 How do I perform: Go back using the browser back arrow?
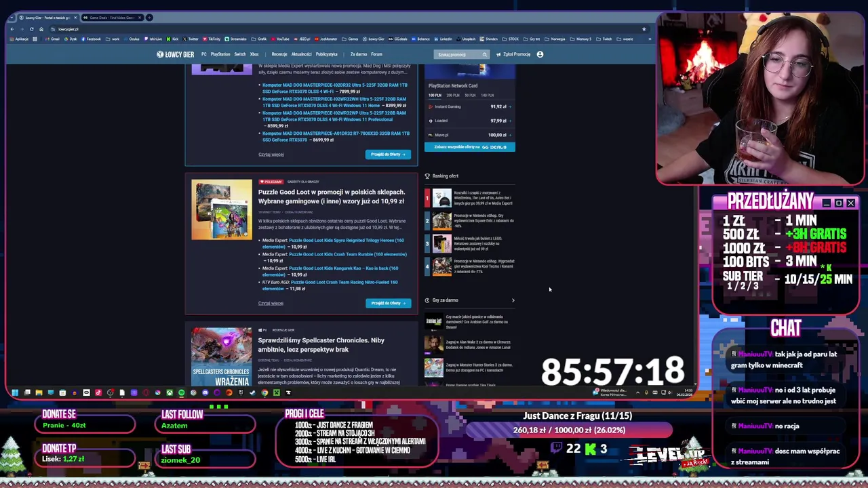click(12, 29)
